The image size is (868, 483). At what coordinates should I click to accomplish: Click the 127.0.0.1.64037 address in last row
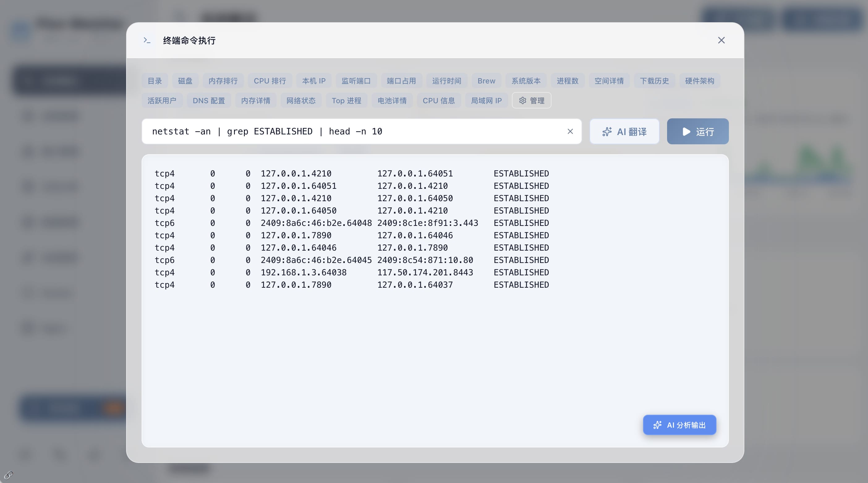click(x=415, y=285)
